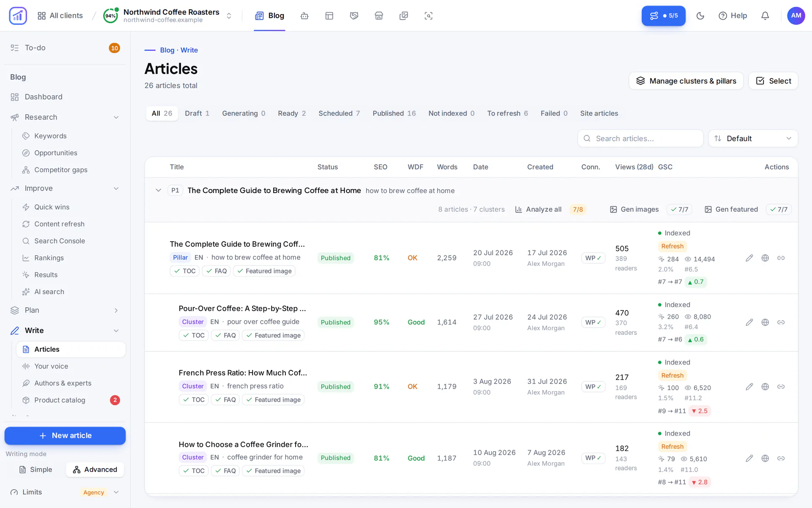Toggle dark mode moon icon
This screenshot has width=812, height=508.
[x=700, y=16]
